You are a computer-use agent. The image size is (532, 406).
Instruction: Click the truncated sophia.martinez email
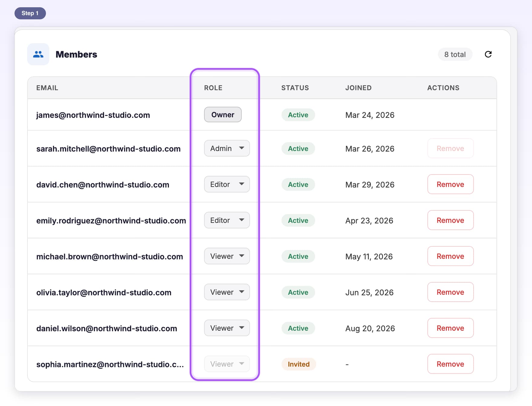[x=110, y=365]
